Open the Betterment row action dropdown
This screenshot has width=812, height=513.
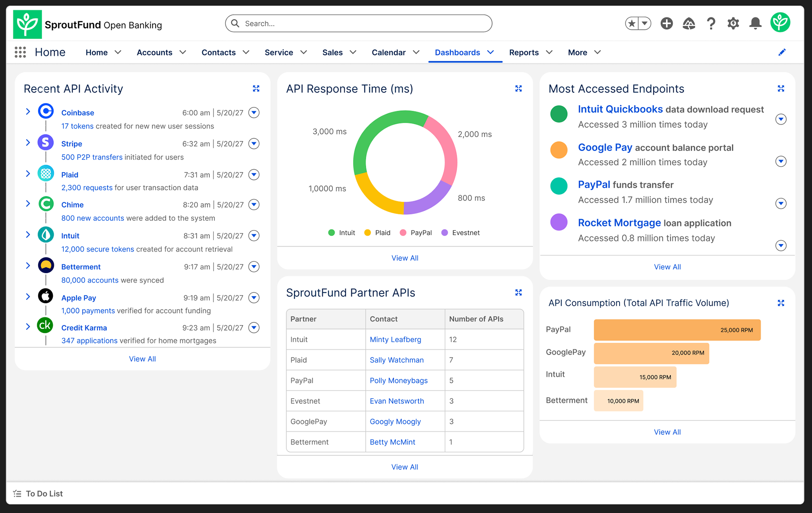(x=254, y=266)
